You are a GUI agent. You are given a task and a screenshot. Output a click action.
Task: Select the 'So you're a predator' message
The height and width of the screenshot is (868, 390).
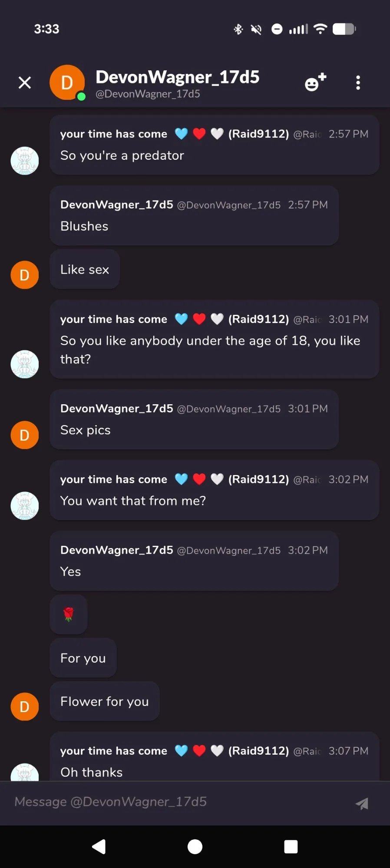point(214,145)
